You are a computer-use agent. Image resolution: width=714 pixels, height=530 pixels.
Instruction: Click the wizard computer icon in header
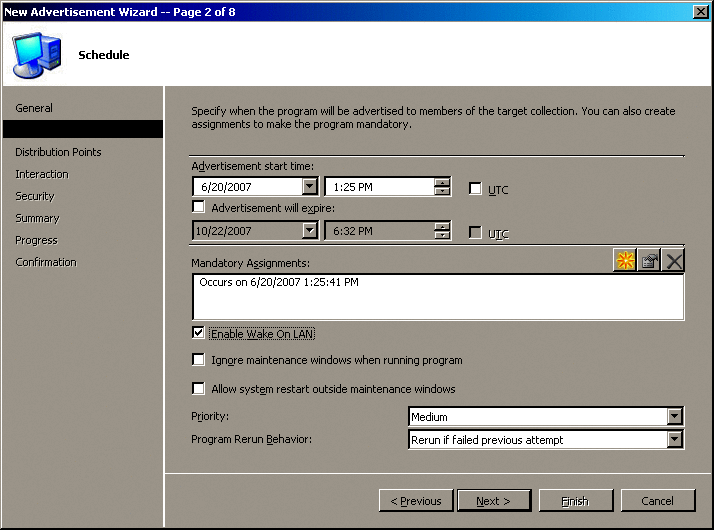pos(35,53)
